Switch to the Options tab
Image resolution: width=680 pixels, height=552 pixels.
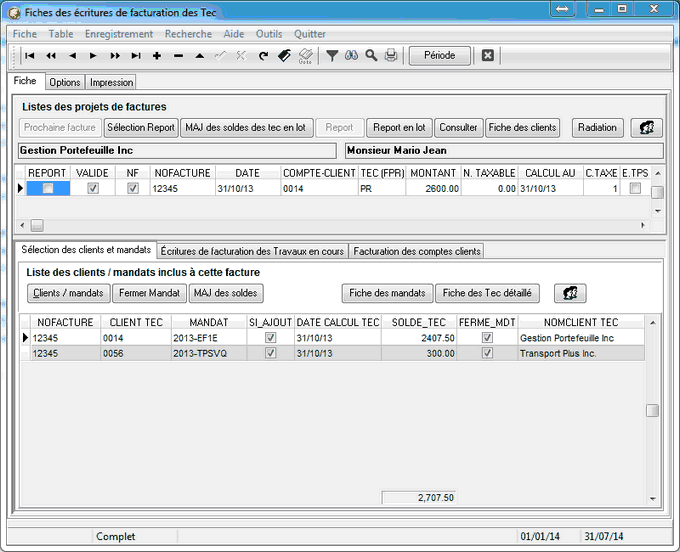(65, 82)
